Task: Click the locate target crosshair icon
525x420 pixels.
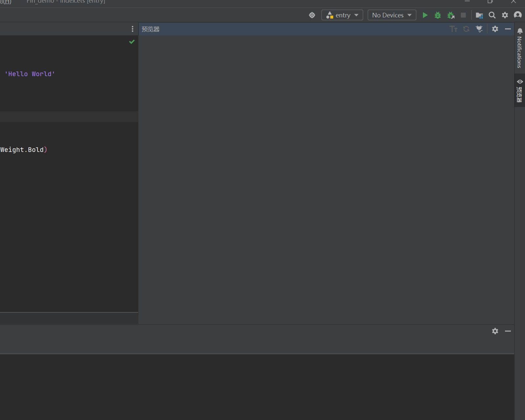Action: tap(312, 15)
